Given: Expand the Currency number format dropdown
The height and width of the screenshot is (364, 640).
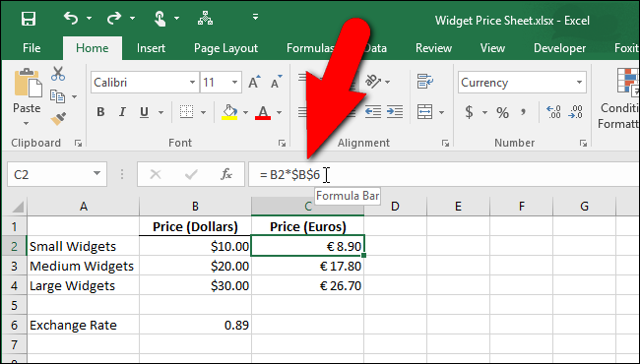Looking at the screenshot, I should (579, 83).
